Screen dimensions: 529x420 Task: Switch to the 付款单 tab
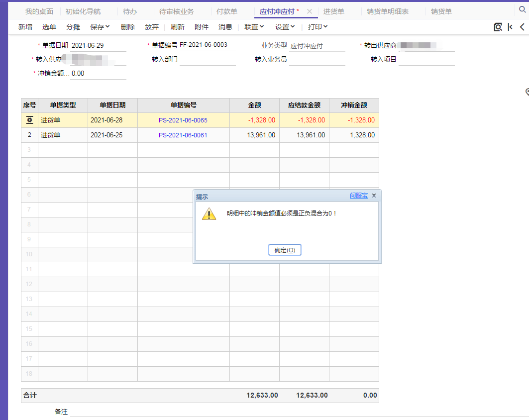click(x=227, y=11)
